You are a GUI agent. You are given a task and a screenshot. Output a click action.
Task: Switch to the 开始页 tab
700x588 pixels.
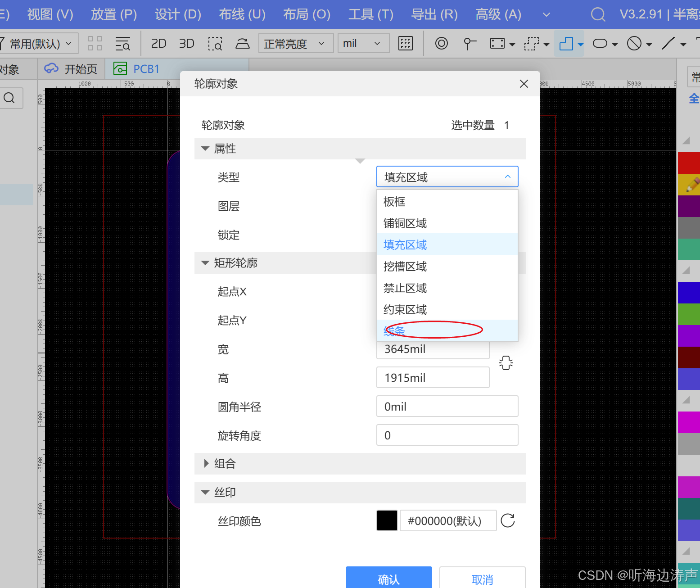[x=71, y=69]
